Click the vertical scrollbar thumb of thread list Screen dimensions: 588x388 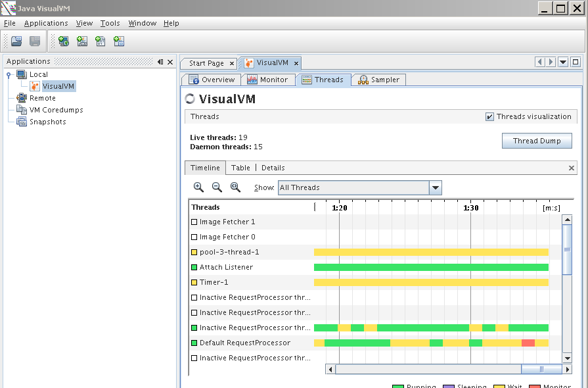pos(568,249)
